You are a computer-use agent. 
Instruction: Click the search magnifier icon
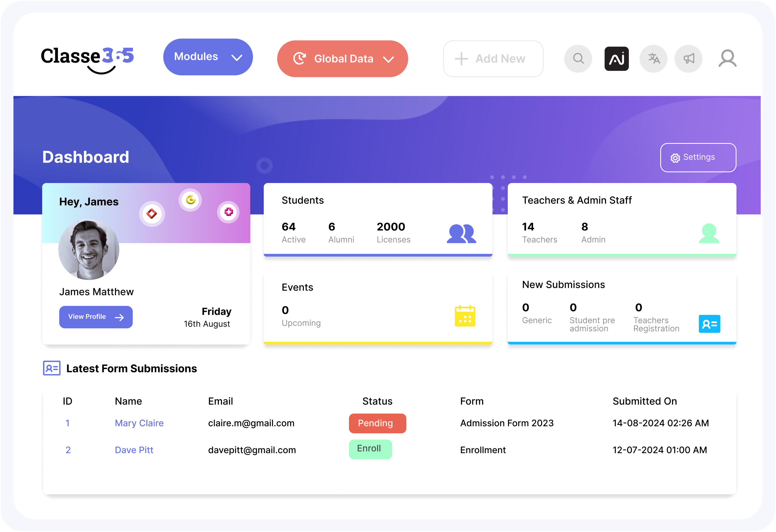579,58
